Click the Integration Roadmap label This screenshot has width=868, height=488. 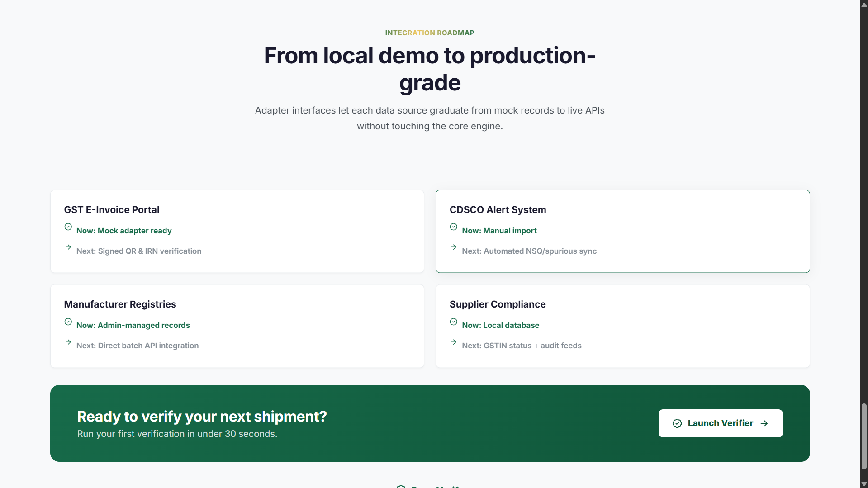pyautogui.click(x=430, y=33)
